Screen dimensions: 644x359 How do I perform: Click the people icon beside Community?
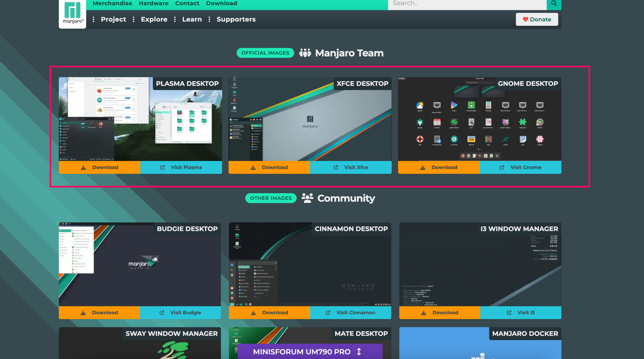(x=308, y=198)
